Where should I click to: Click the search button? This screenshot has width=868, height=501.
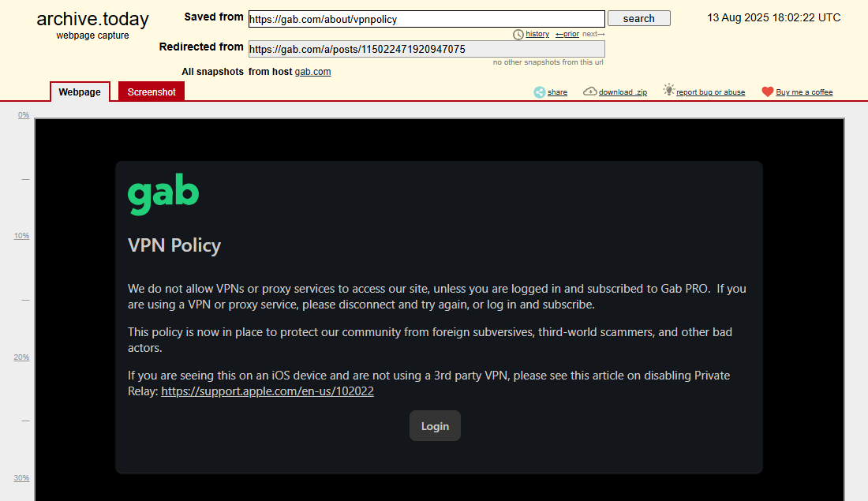click(x=639, y=18)
